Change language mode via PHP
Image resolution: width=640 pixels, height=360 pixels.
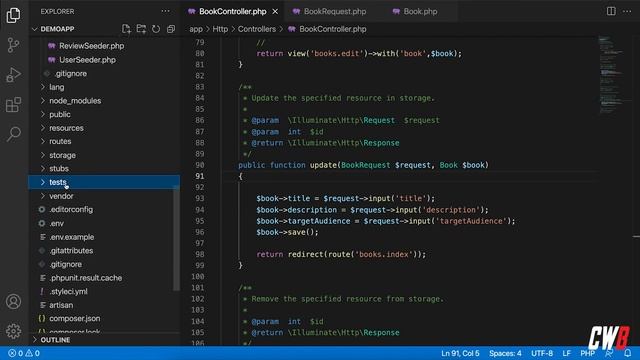click(x=587, y=353)
